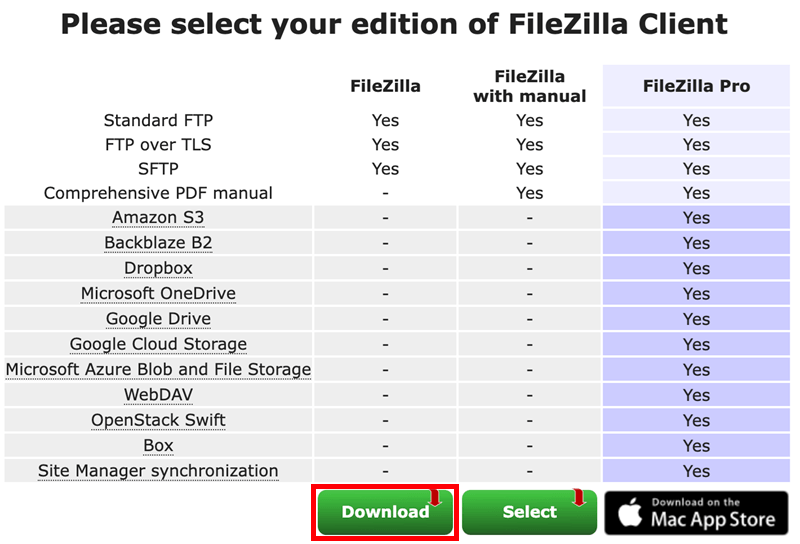Click the green Select button
The height and width of the screenshot is (544, 800).
pyautogui.click(x=529, y=512)
